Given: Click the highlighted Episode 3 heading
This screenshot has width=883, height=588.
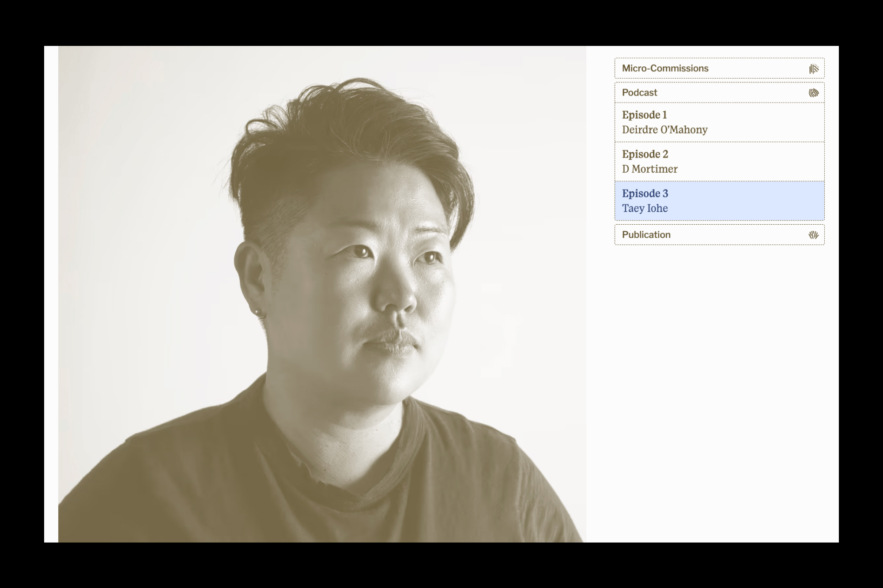Looking at the screenshot, I should tap(645, 193).
